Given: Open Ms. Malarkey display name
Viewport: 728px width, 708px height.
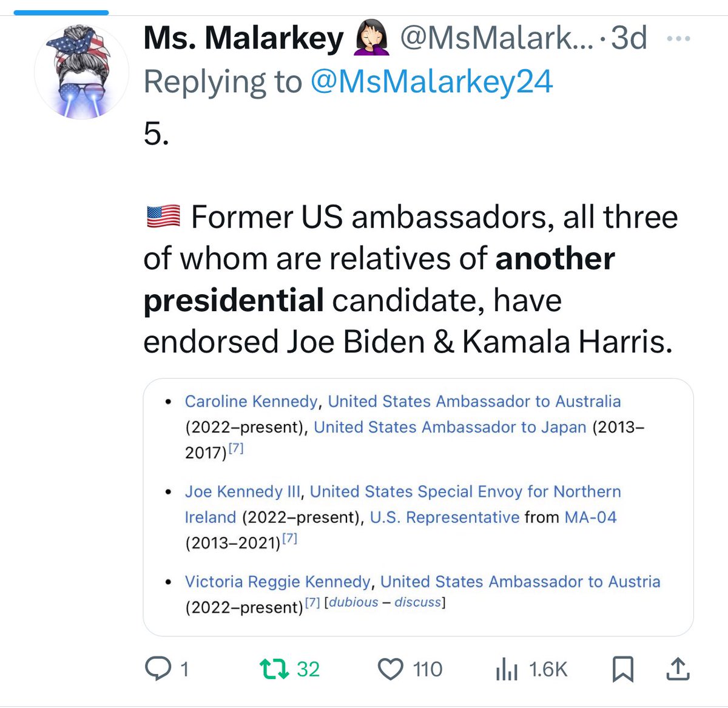Looking at the screenshot, I should (244, 38).
